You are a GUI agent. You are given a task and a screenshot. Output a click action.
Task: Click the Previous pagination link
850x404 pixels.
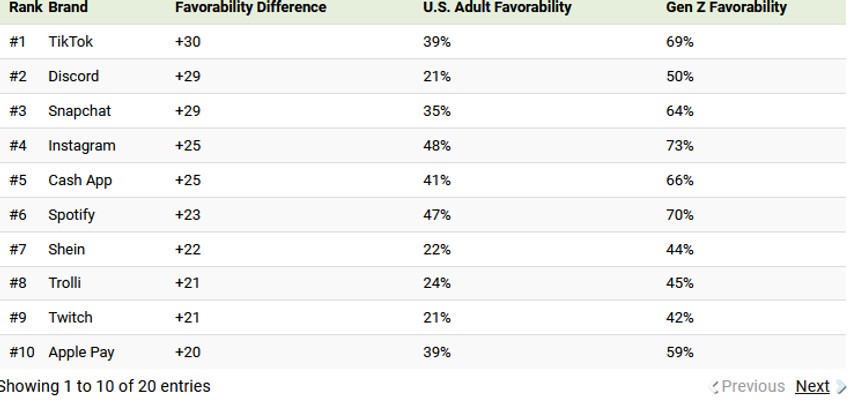[753, 386]
